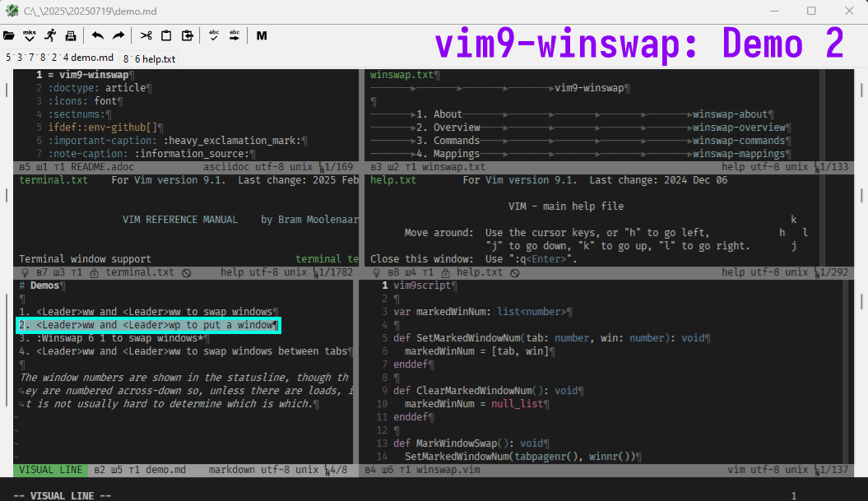Click demo line 1 about swapping windows
Image resolution: width=868 pixels, height=501 pixels.
(148, 312)
